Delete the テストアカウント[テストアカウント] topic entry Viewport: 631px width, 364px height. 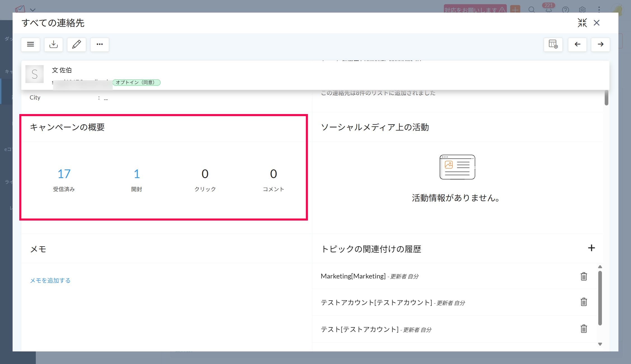(584, 302)
